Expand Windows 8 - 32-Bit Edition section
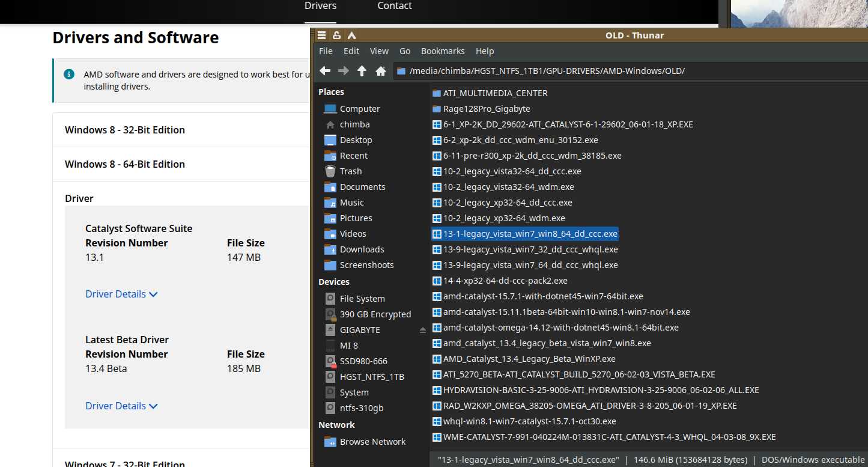868x467 pixels. [x=125, y=130]
